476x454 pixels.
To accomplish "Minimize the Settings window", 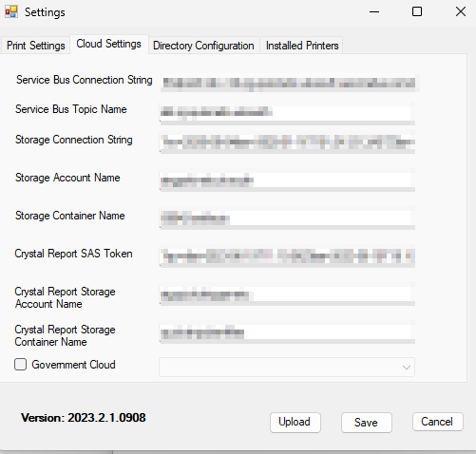I will 374,12.
